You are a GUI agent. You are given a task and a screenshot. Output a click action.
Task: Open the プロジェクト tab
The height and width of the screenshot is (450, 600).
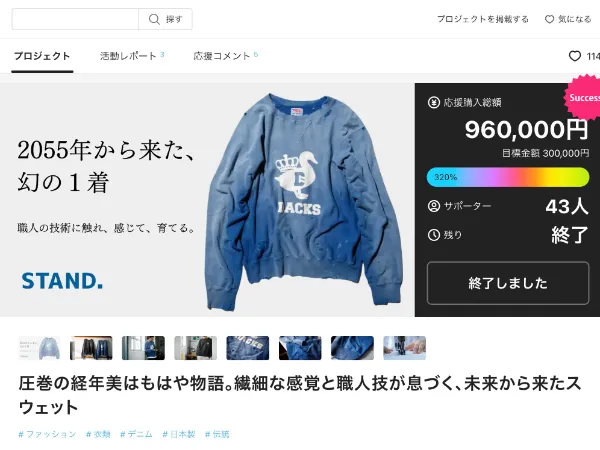(42, 56)
